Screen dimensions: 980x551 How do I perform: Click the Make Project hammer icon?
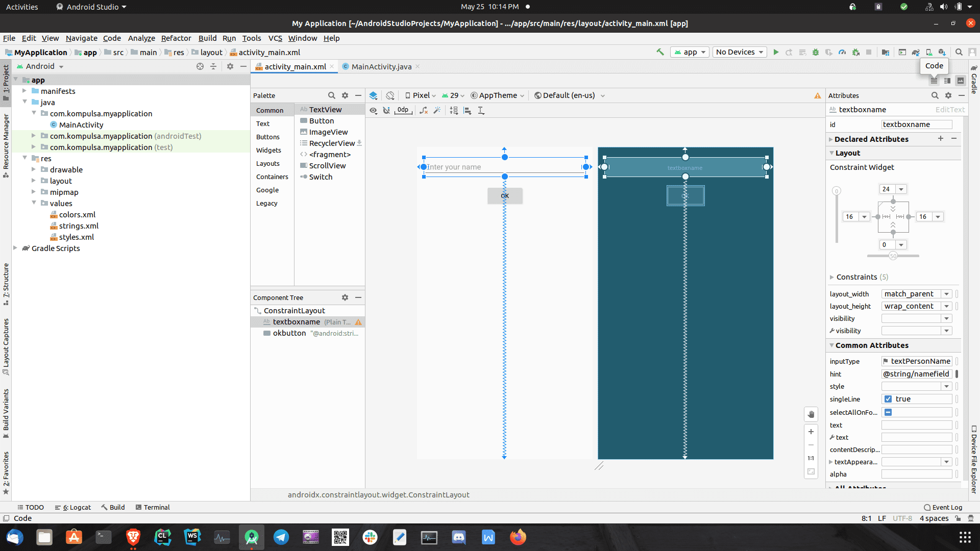660,52
